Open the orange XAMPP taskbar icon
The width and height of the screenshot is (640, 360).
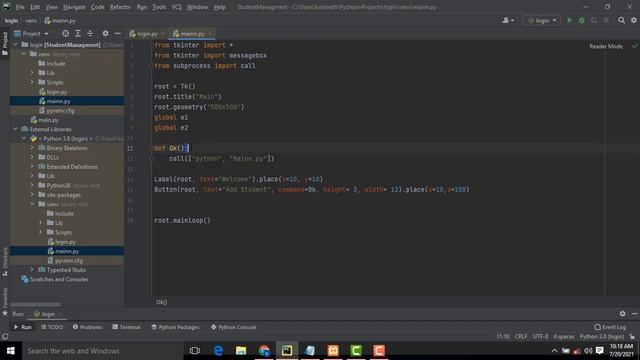click(333, 351)
